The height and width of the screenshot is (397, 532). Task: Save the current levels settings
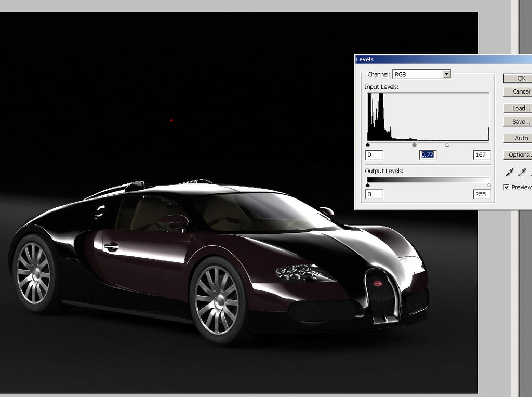pyautogui.click(x=520, y=122)
